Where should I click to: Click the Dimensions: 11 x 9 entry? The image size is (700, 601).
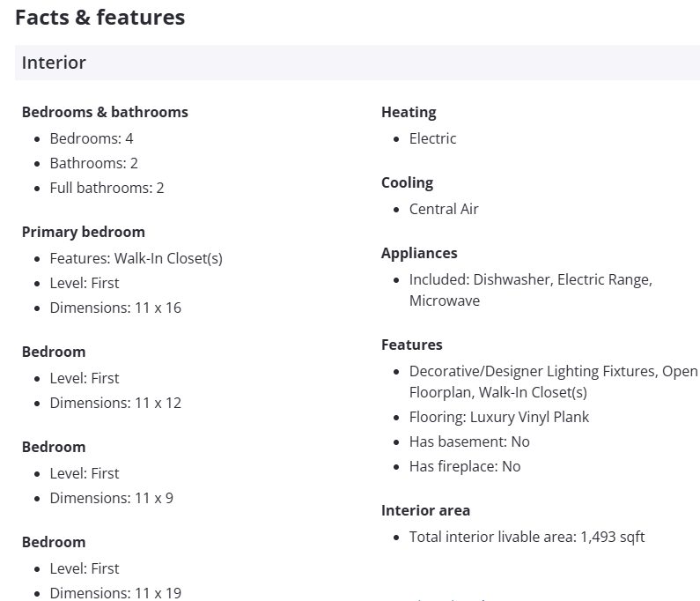(111, 498)
